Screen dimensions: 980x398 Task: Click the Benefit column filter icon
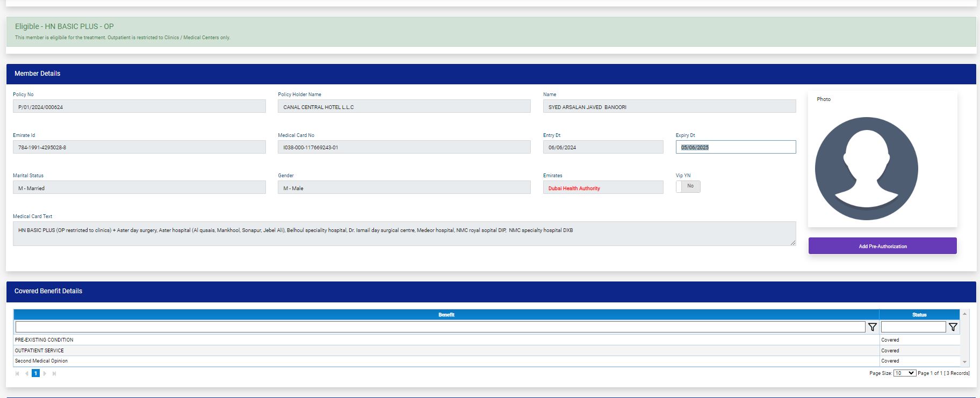coord(873,327)
